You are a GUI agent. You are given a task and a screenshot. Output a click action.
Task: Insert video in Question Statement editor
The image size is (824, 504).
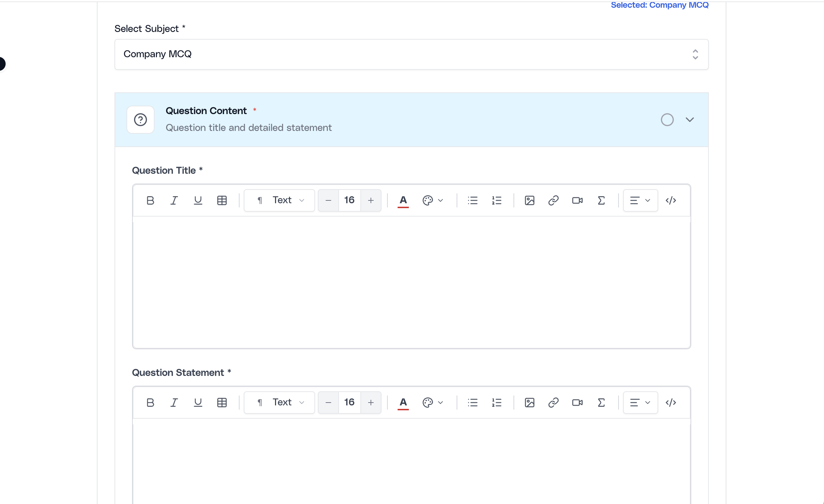[x=577, y=403]
